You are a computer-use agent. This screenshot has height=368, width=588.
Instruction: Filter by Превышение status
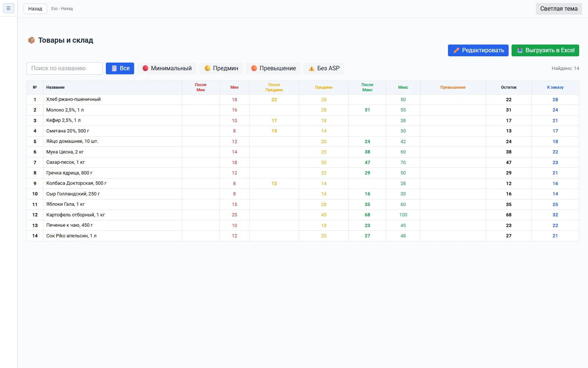pyautogui.click(x=273, y=68)
